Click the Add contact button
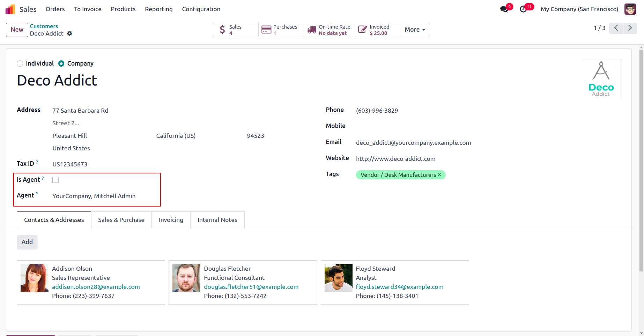 tap(27, 242)
